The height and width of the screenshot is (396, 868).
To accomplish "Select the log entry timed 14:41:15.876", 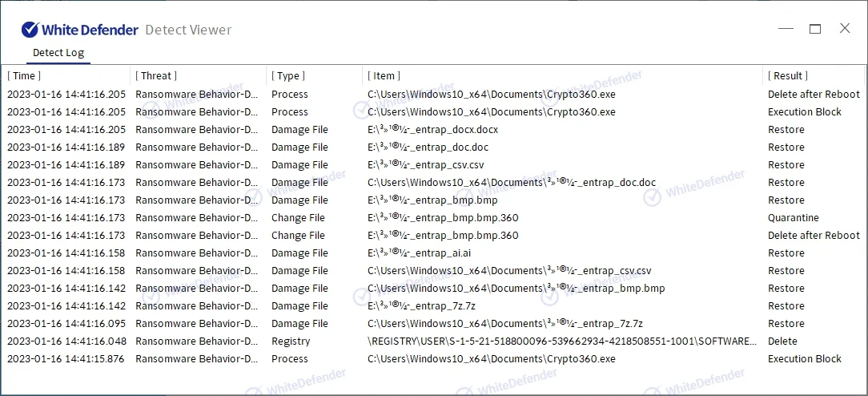I will [x=66, y=359].
